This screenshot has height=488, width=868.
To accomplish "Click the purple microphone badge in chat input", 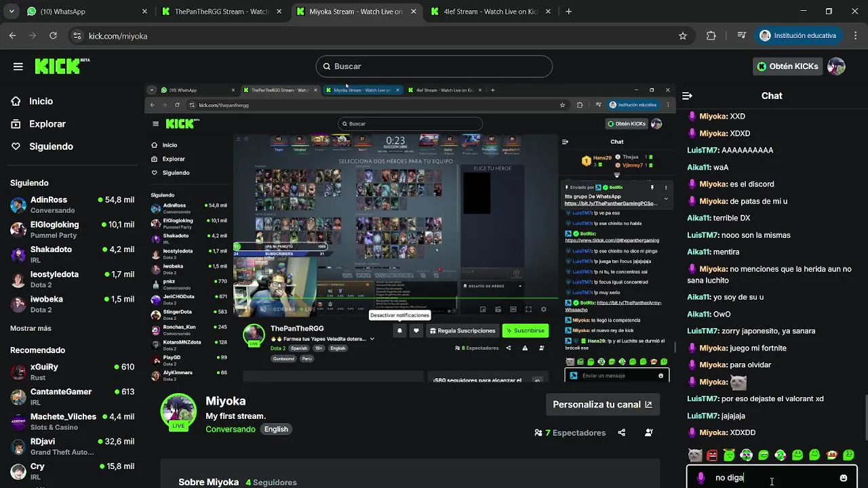I will click(701, 478).
